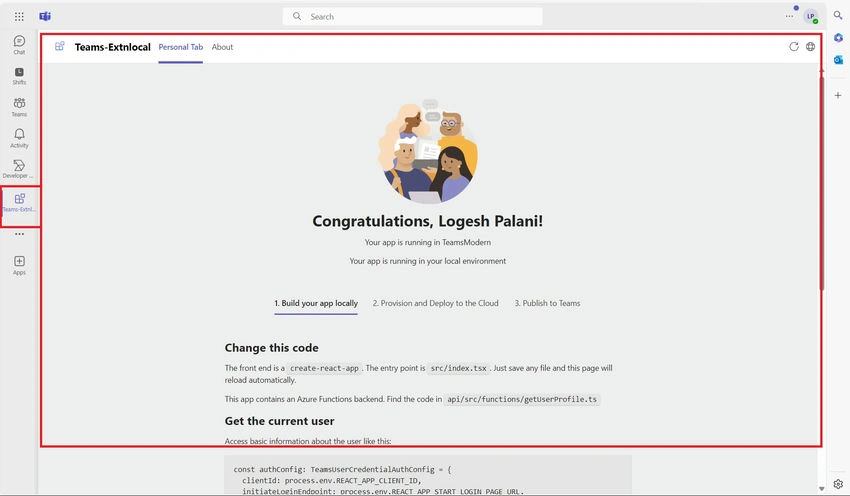Click 'Congratulations, Logesh Palani!' heading
The image size is (850, 496).
pyautogui.click(x=428, y=221)
